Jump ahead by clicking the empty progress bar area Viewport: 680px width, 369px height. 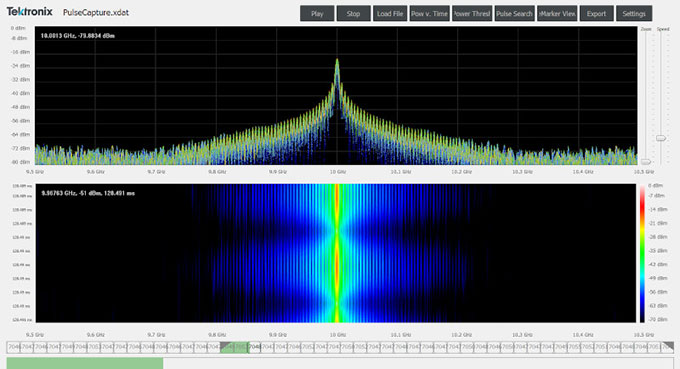pos(418,363)
